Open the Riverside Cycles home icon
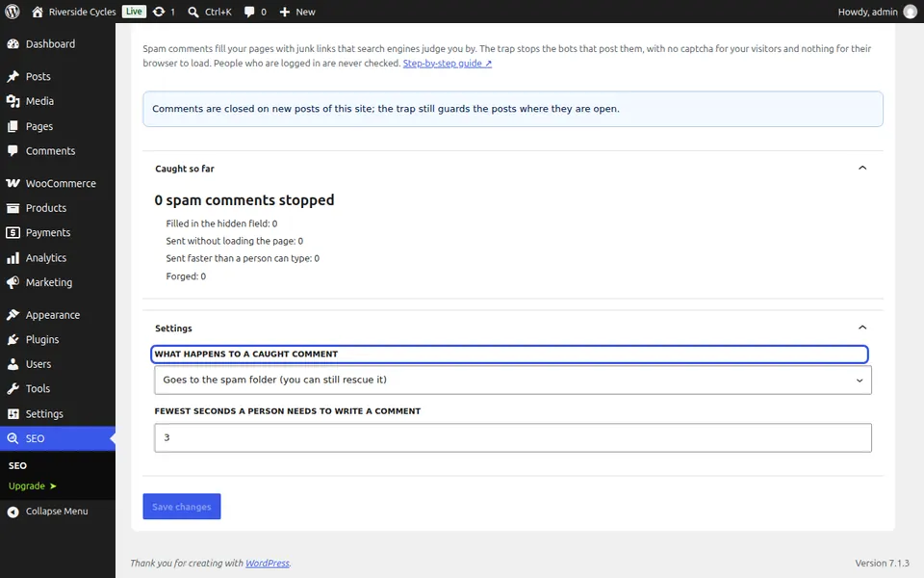Viewport: 924px width, 578px height. pos(38,12)
